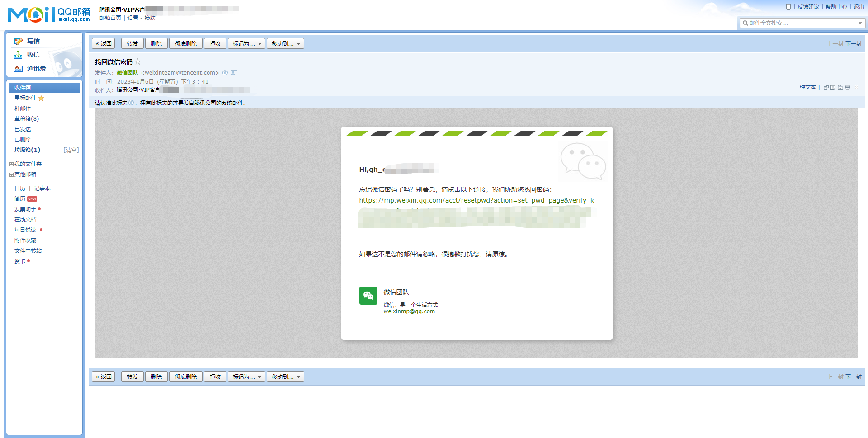Open the 帮助中心 help center link
868x438 pixels.
pos(836,7)
